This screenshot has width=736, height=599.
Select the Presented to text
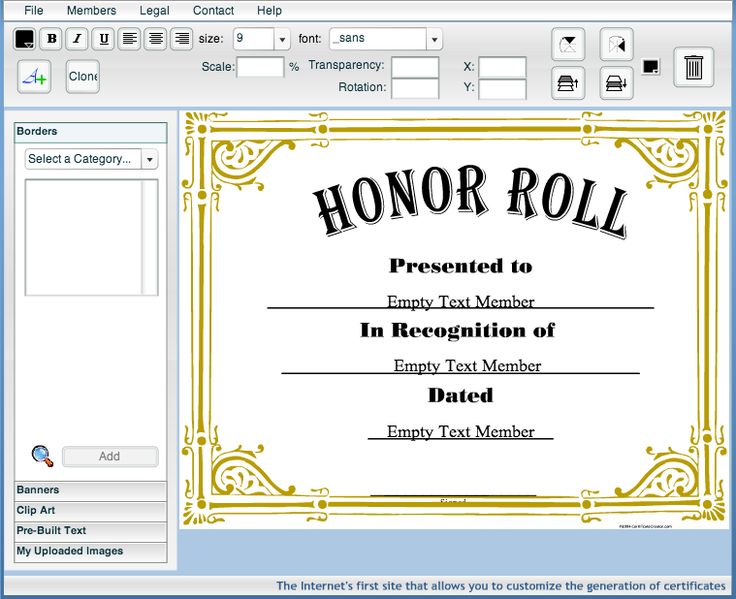[x=461, y=266]
